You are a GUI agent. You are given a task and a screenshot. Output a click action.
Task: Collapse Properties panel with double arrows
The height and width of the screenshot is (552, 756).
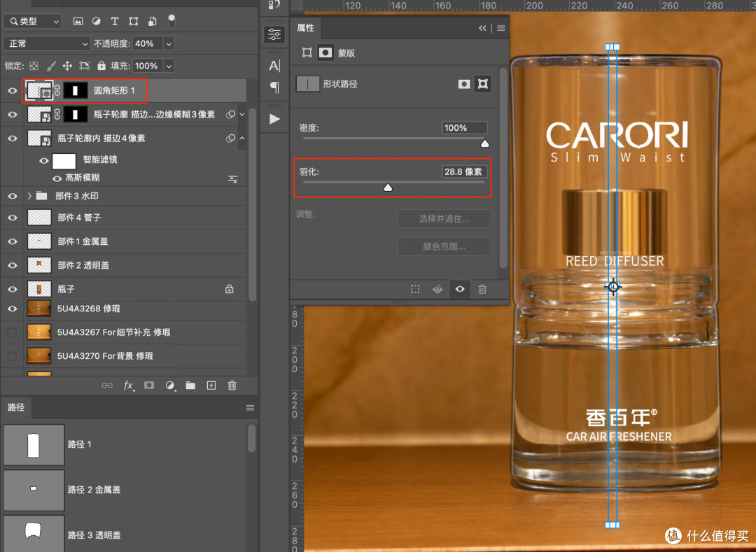pos(482,28)
